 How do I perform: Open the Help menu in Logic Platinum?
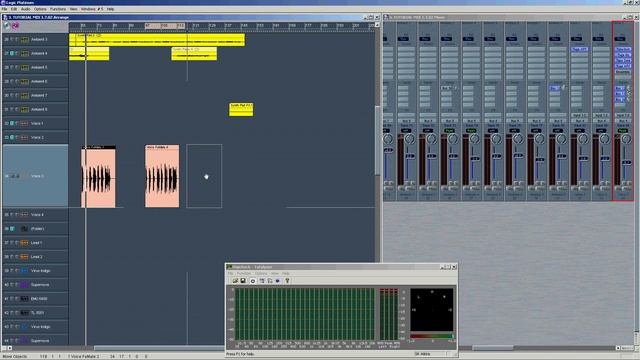[x=110, y=9]
